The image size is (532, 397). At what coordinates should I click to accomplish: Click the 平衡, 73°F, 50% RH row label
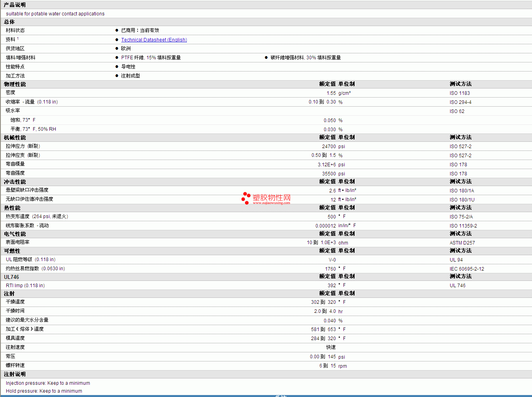pyautogui.click(x=33, y=129)
